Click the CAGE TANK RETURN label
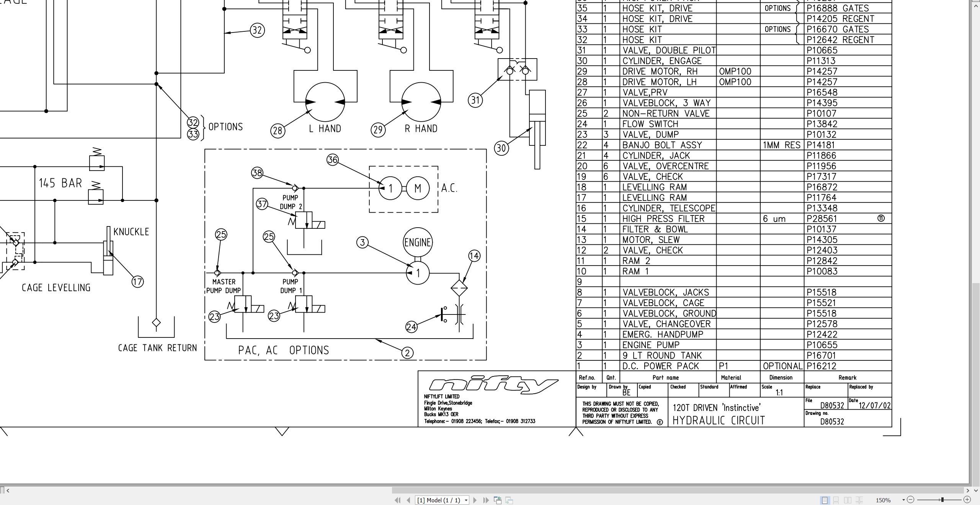Screen dimensions: 980x505 (157, 348)
